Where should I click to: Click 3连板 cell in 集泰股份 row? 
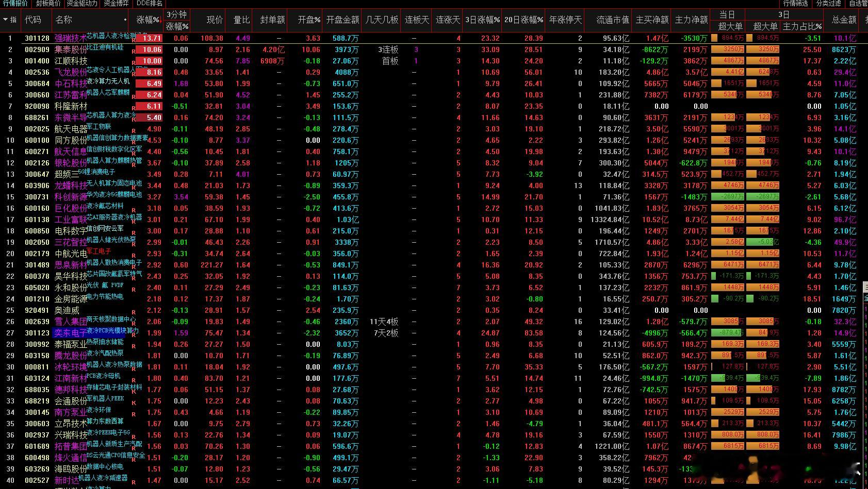tap(388, 49)
